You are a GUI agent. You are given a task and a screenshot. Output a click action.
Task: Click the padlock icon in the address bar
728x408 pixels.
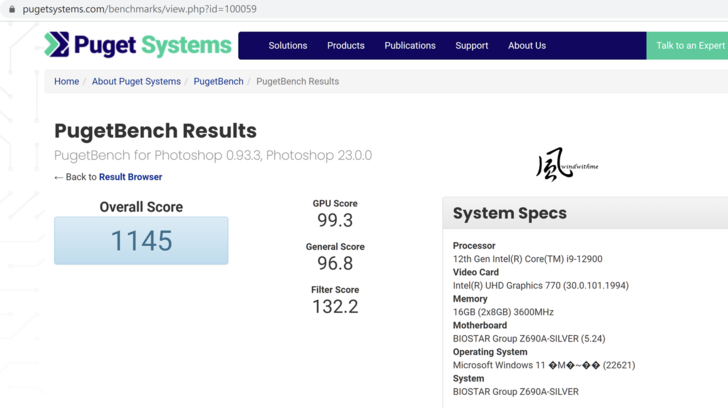(x=12, y=9)
